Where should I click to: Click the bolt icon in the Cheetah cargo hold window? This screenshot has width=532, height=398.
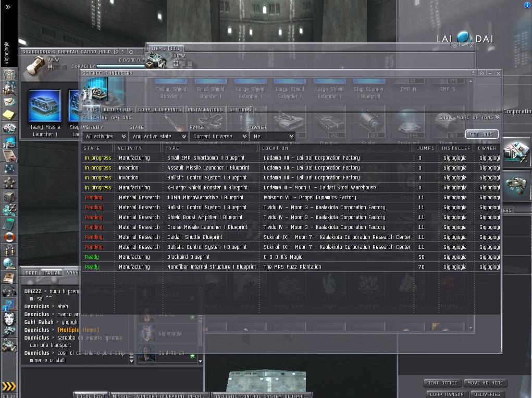point(35,66)
